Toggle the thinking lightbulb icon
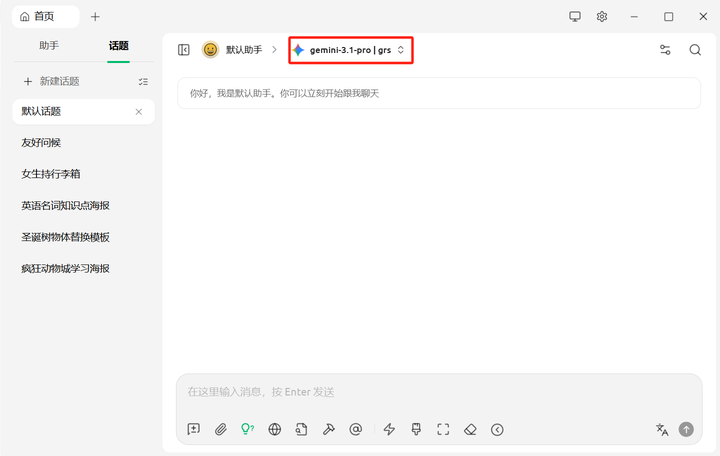Image resolution: width=720 pixels, height=456 pixels. (247, 429)
